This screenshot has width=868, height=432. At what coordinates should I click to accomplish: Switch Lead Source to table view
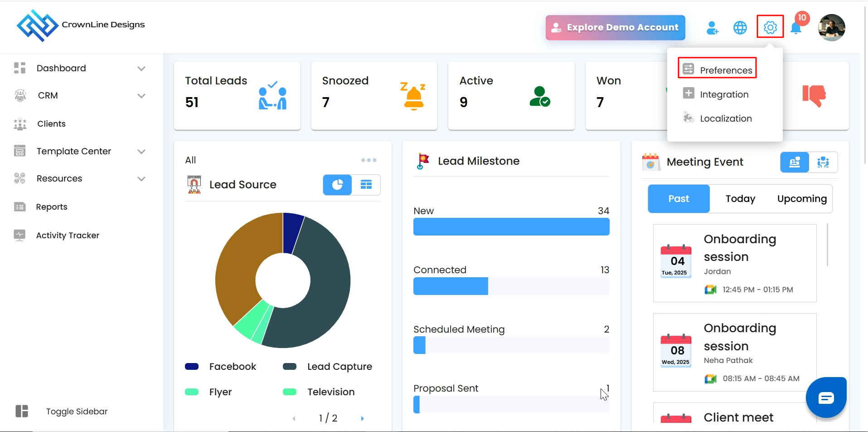(x=366, y=185)
